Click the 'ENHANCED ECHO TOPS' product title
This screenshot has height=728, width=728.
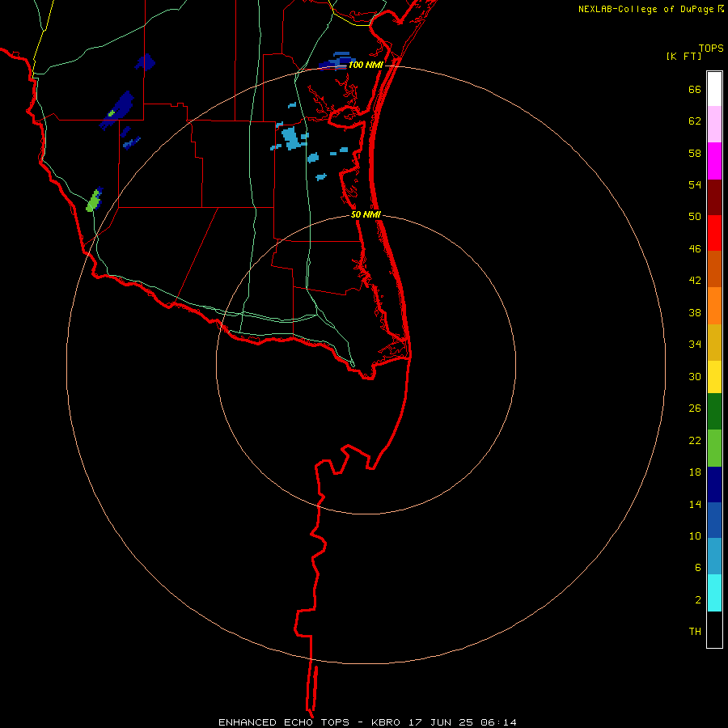(284, 722)
